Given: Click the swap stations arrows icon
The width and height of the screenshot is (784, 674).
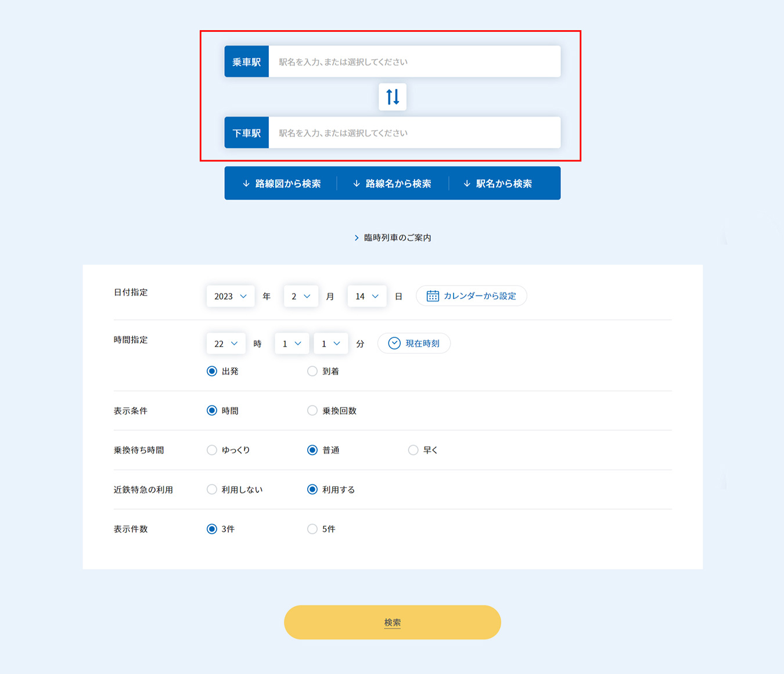Looking at the screenshot, I should click(393, 97).
